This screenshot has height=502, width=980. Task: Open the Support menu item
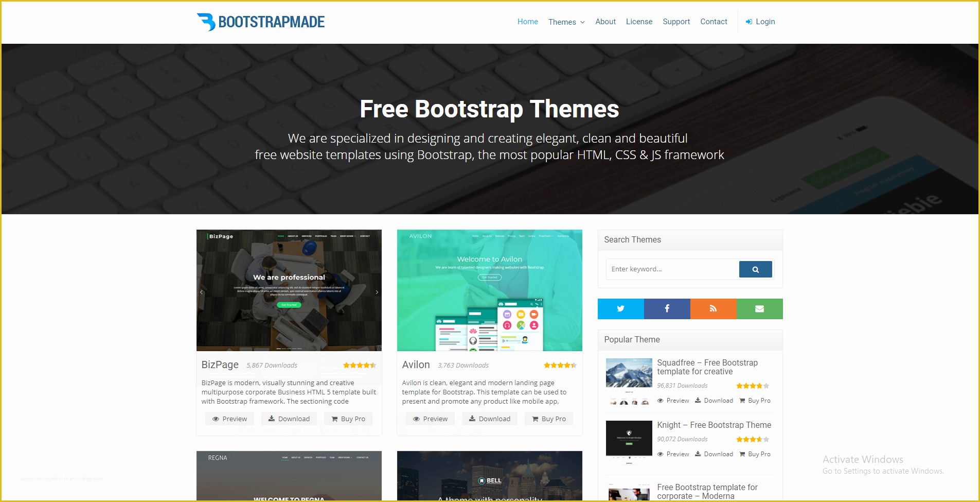click(x=676, y=22)
